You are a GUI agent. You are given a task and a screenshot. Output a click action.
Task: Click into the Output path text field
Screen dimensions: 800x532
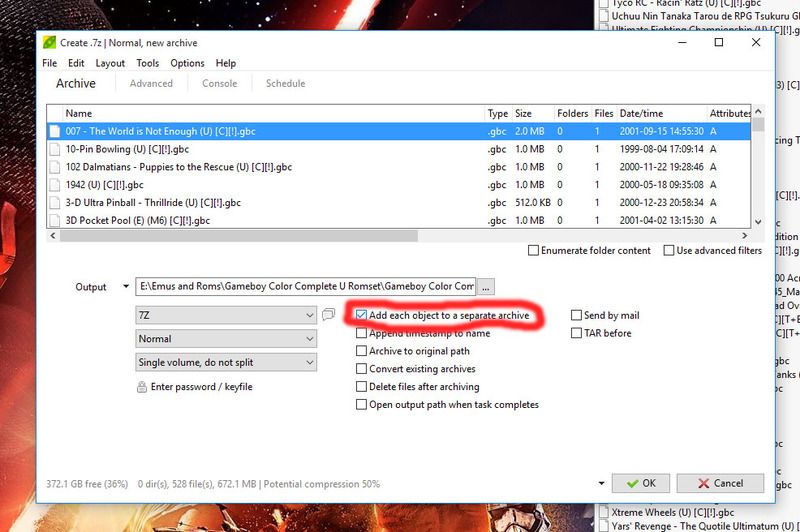pos(305,287)
